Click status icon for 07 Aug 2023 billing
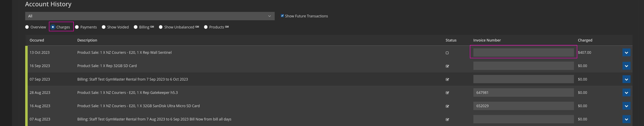644x126 pixels. point(447,119)
